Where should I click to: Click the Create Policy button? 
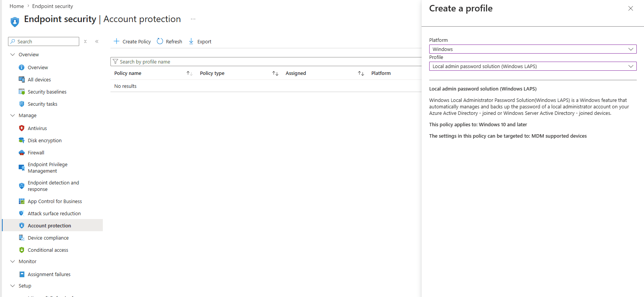click(132, 41)
